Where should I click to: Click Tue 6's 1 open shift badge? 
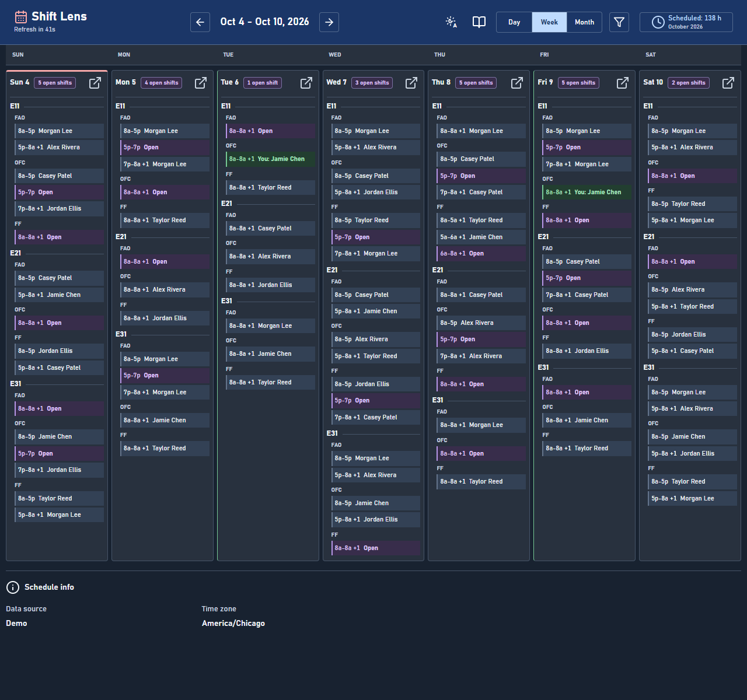click(263, 83)
